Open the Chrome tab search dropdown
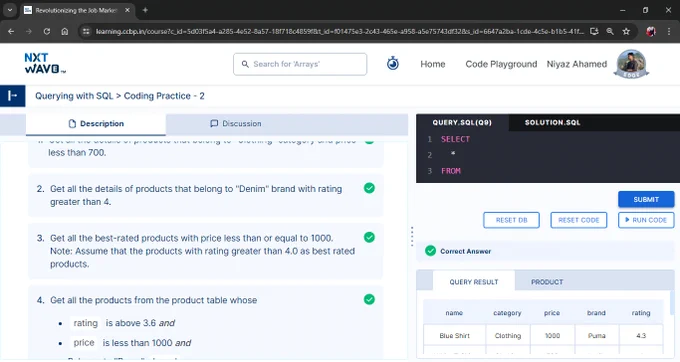Image resolution: width=680 pixels, height=362 pixels. pos(10,10)
